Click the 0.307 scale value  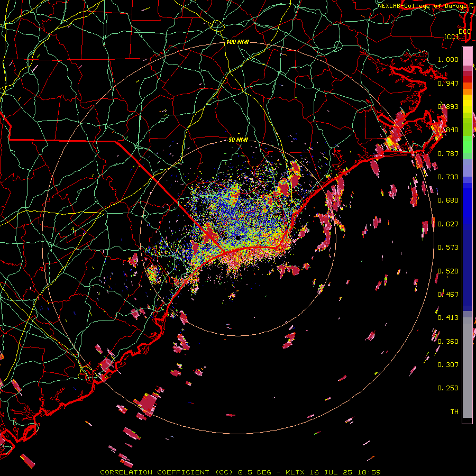coord(448,365)
